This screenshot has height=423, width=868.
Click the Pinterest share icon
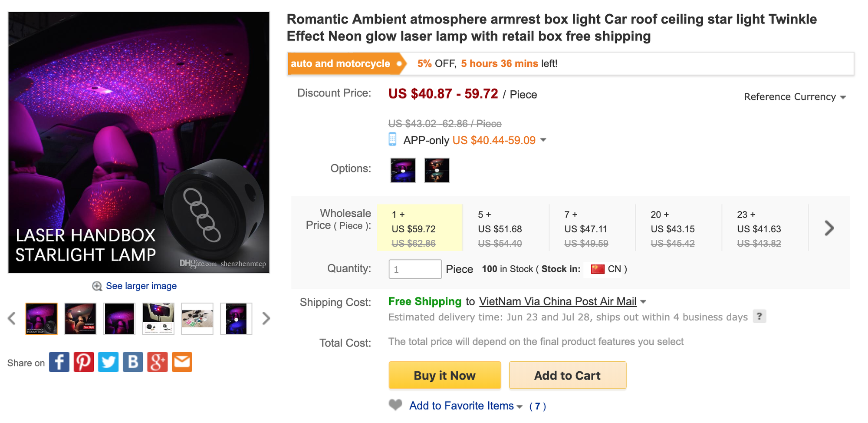click(x=84, y=362)
